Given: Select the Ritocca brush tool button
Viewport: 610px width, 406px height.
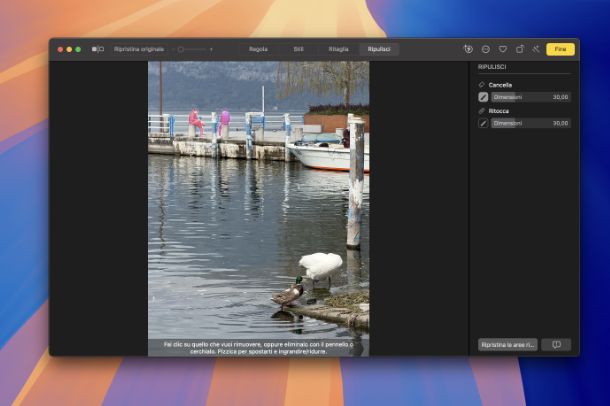Looking at the screenshot, I should [483, 123].
